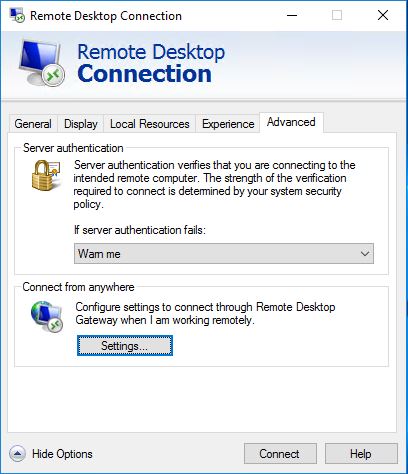408x474 pixels.
Task: Select the Advanced tab
Action: click(x=291, y=122)
